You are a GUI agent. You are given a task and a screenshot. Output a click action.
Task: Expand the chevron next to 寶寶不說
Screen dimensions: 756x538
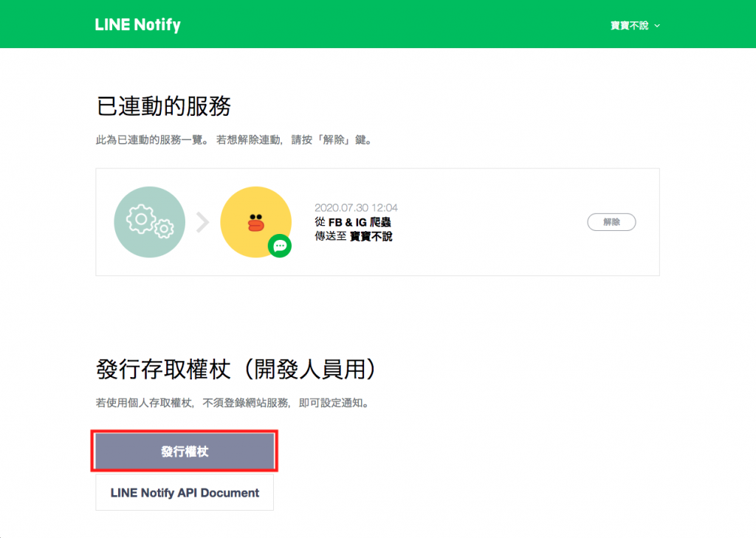(657, 26)
